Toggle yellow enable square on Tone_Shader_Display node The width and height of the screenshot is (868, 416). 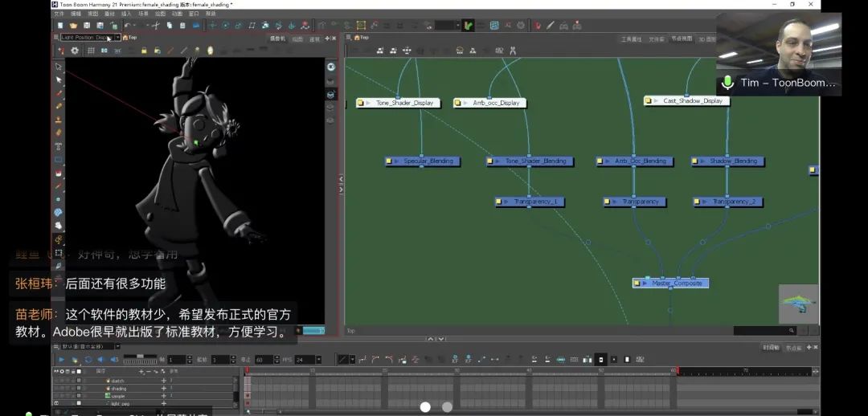pos(360,103)
